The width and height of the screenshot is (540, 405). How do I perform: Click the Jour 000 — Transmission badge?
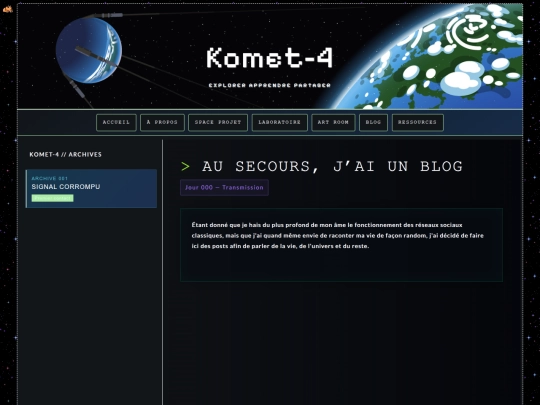pyautogui.click(x=224, y=188)
